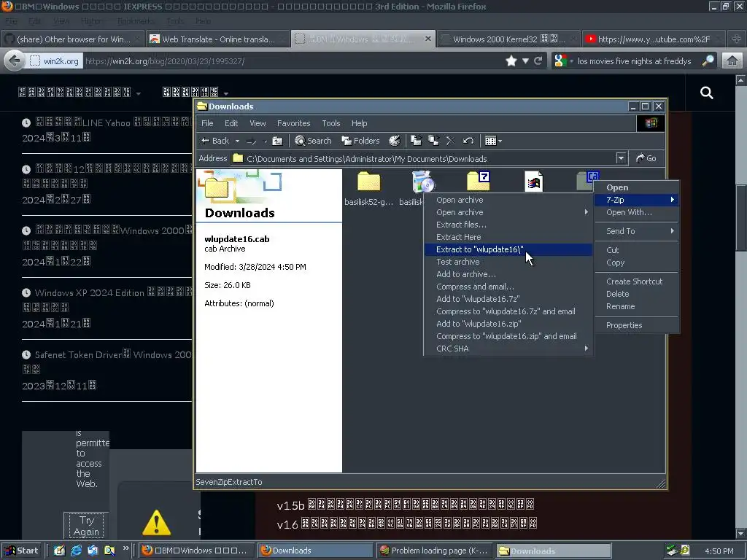Select Add to "wlupdate16.zip" entry

(x=508, y=323)
